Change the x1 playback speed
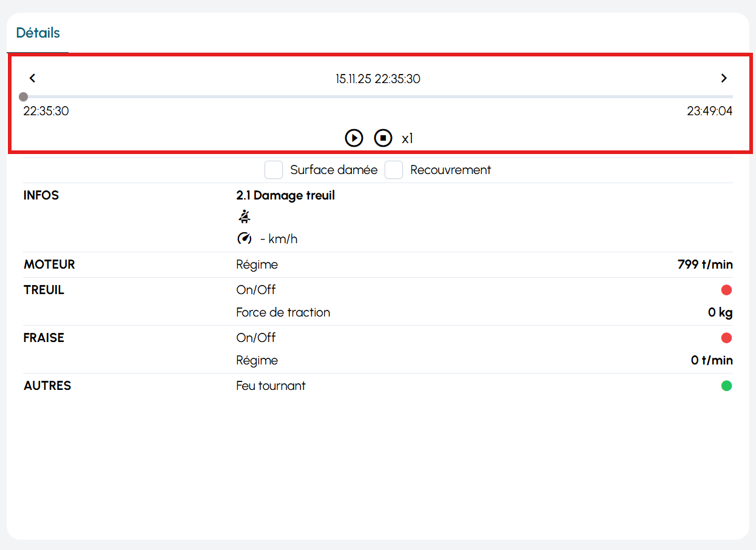This screenshot has width=756, height=550. [407, 138]
